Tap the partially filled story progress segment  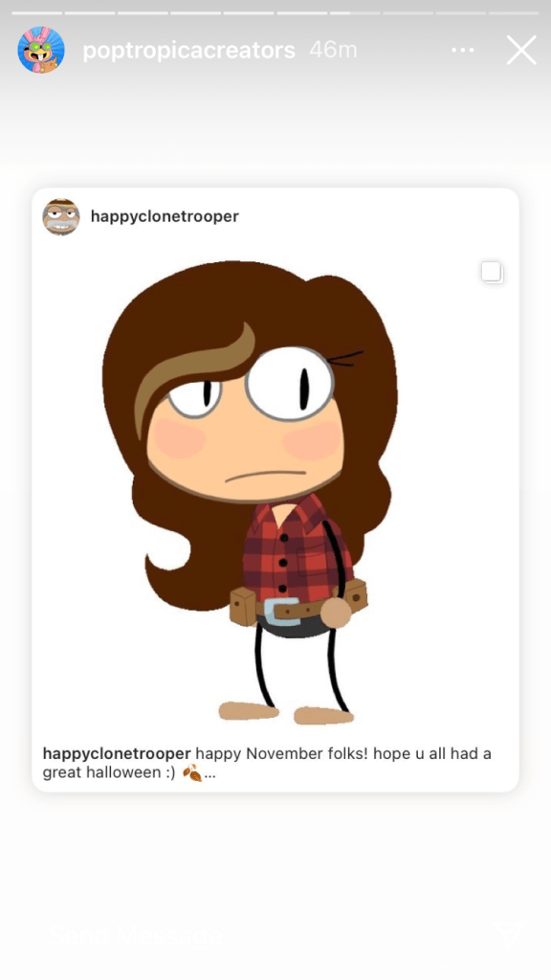pos(355,12)
